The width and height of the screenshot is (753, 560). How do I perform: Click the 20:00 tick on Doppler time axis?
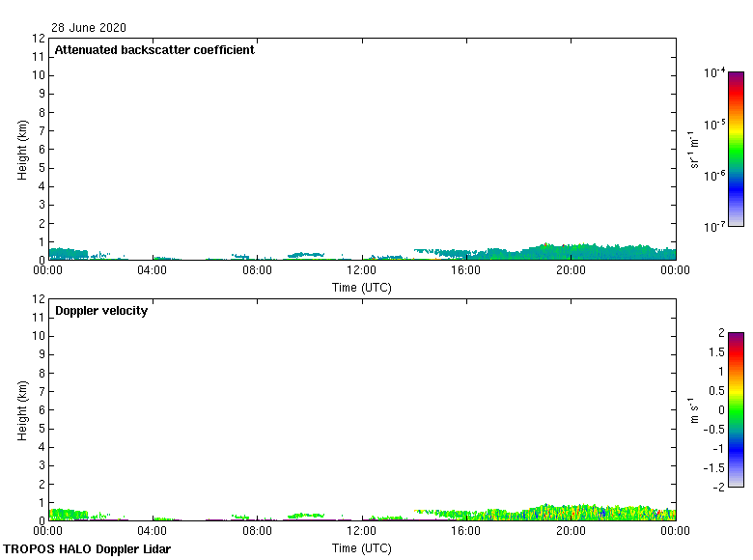pos(571,532)
